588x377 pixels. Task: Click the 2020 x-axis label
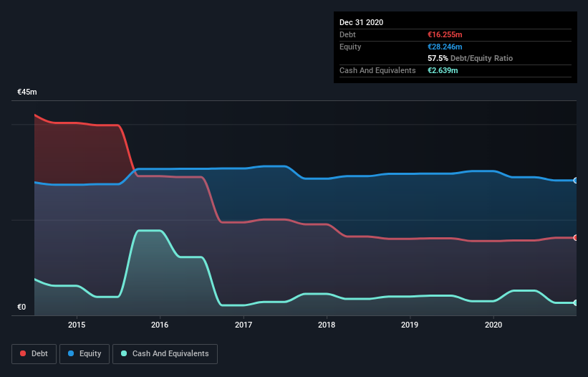click(493, 325)
